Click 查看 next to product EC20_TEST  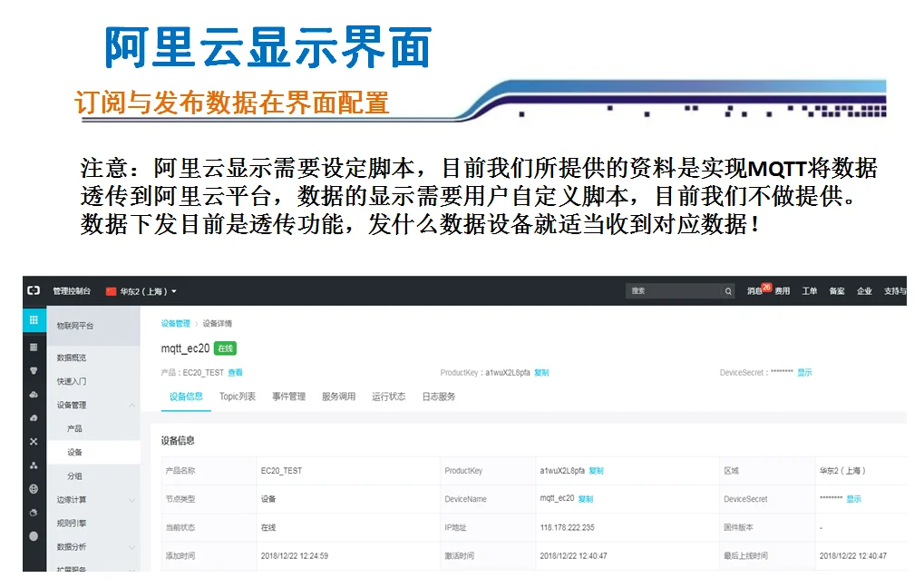(235, 373)
